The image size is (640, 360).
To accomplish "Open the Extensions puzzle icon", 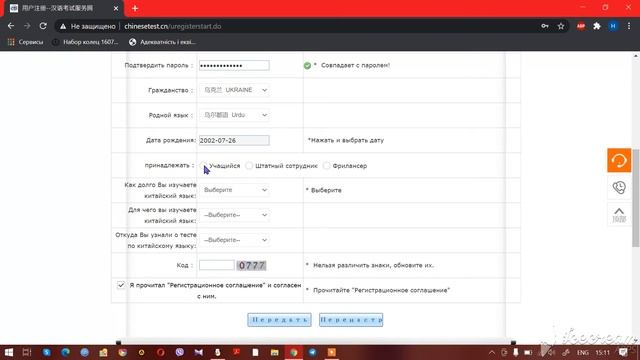I will pyautogui.click(x=597, y=26).
